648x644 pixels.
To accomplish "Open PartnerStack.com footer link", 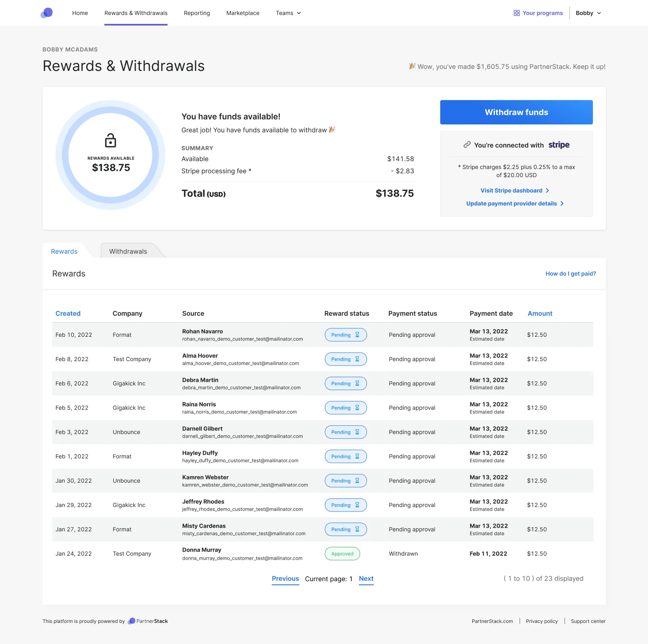I will point(492,621).
